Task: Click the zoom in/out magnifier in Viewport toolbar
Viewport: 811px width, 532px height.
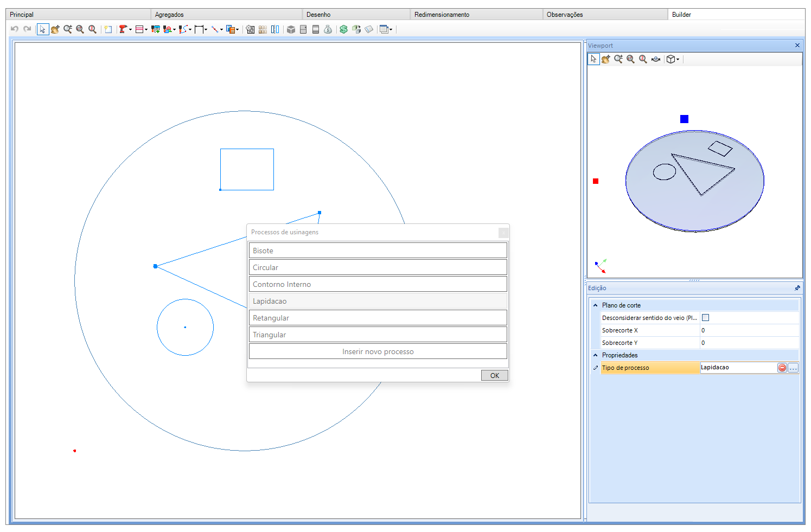Action: (618, 59)
